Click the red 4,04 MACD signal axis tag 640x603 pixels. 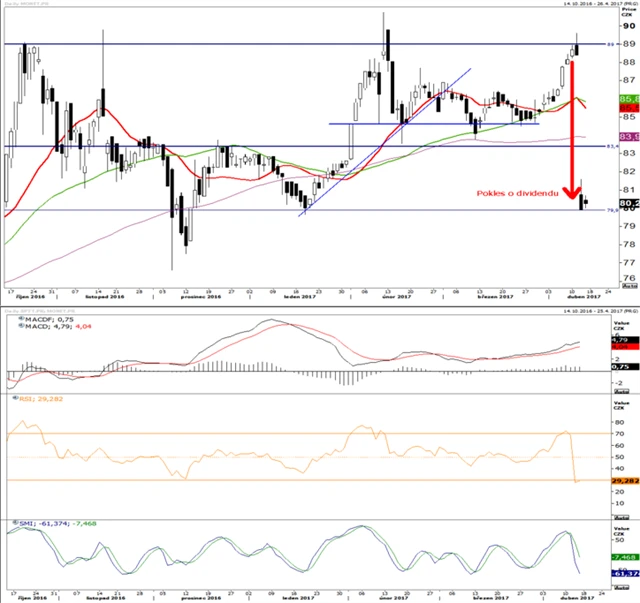tap(625, 346)
